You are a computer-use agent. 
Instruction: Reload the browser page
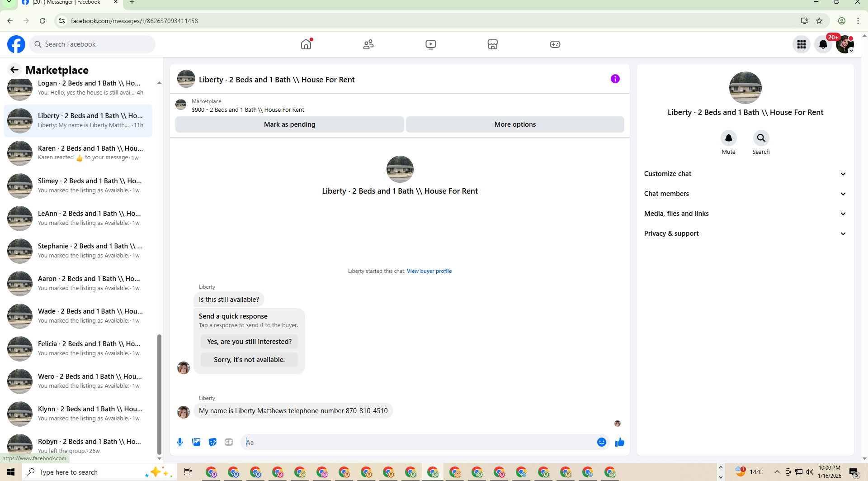tap(42, 21)
